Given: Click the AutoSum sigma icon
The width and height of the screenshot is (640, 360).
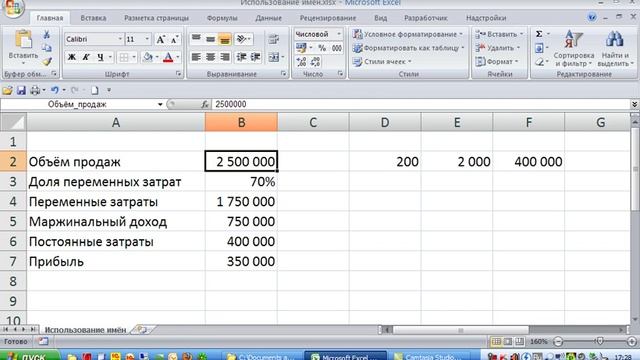Looking at the screenshot, I should click(x=539, y=34).
